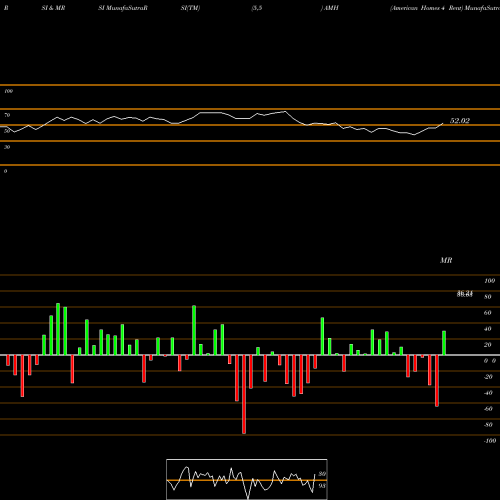The height and width of the screenshot is (500, 500).
Task: Click the 'SI(TM)' header label
Action: coord(190,8)
